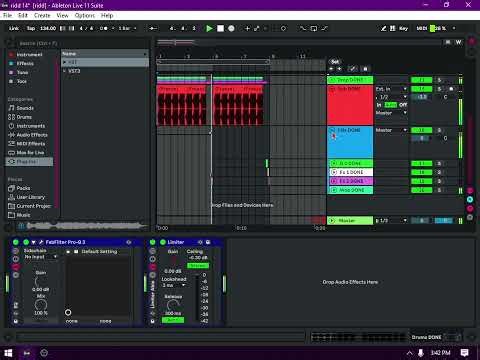Image resolution: width=480 pixels, height=360 pixels.
Task: Unfold the Drop DONE track
Action: coord(332,80)
